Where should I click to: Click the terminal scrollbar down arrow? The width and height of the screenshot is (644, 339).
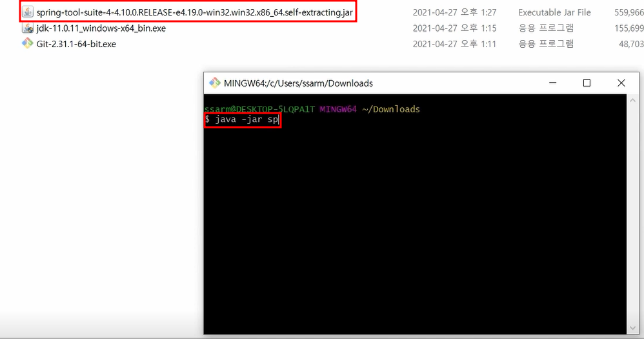point(632,328)
